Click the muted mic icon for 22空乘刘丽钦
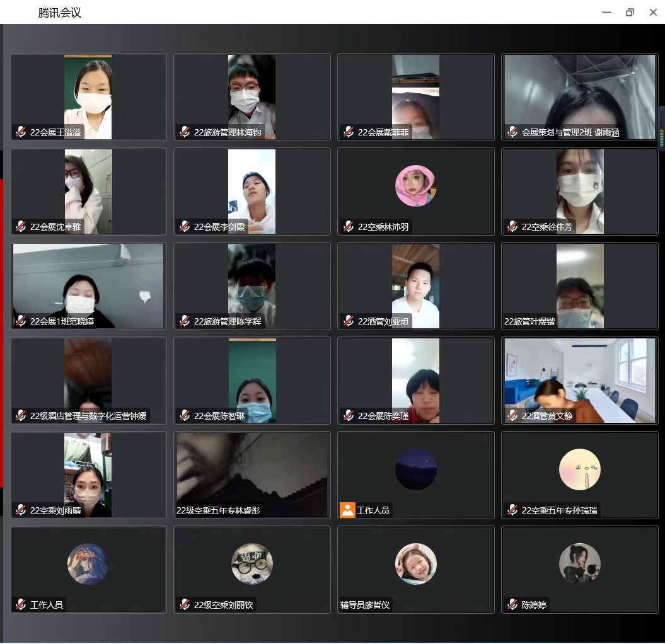The height and width of the screenshot is (644, 665). coord(185,605)
